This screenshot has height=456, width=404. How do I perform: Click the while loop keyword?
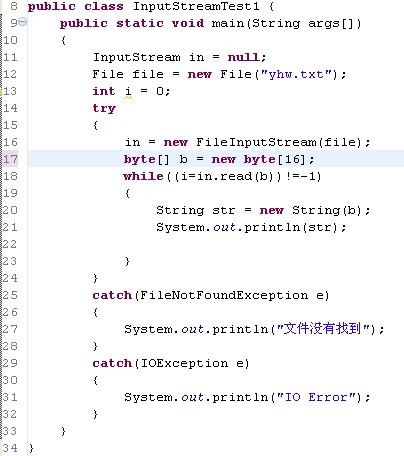click(x=143, y=176)
